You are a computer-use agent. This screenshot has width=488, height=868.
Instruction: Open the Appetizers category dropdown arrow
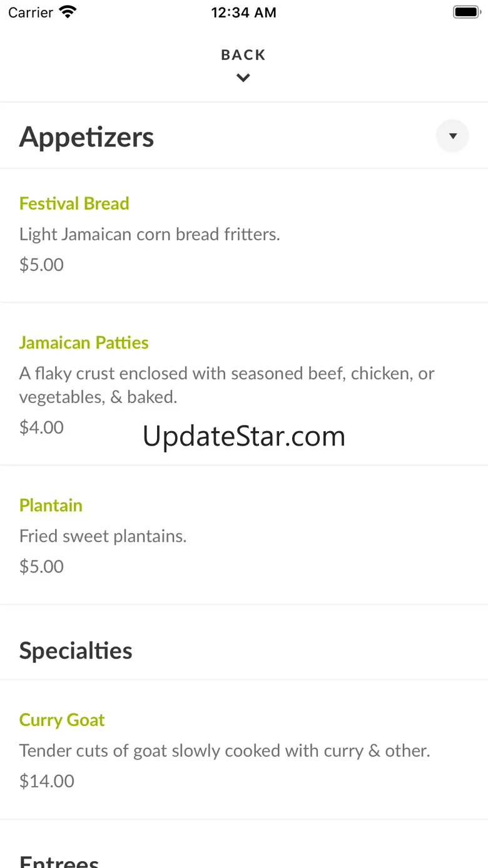pos(452,136)
